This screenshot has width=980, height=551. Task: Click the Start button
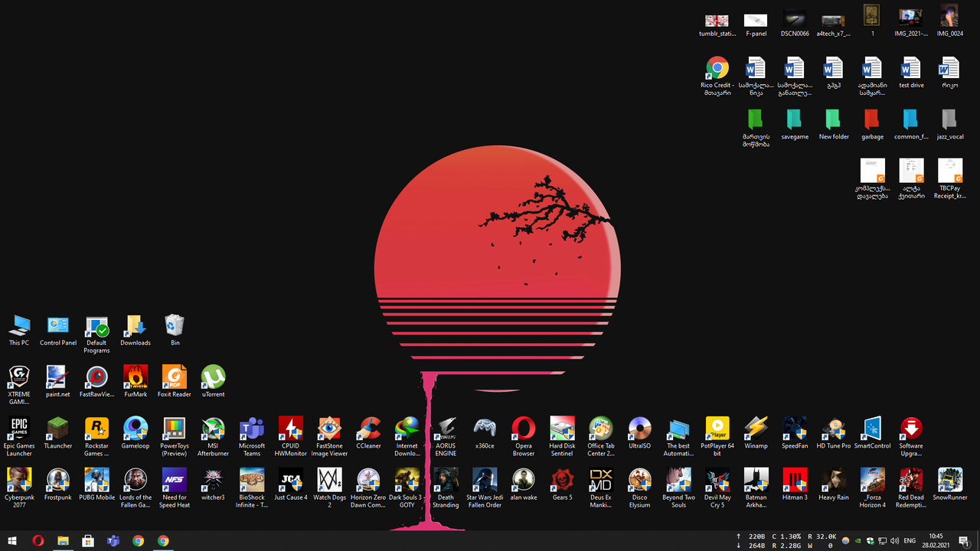[x=11, y=541]
